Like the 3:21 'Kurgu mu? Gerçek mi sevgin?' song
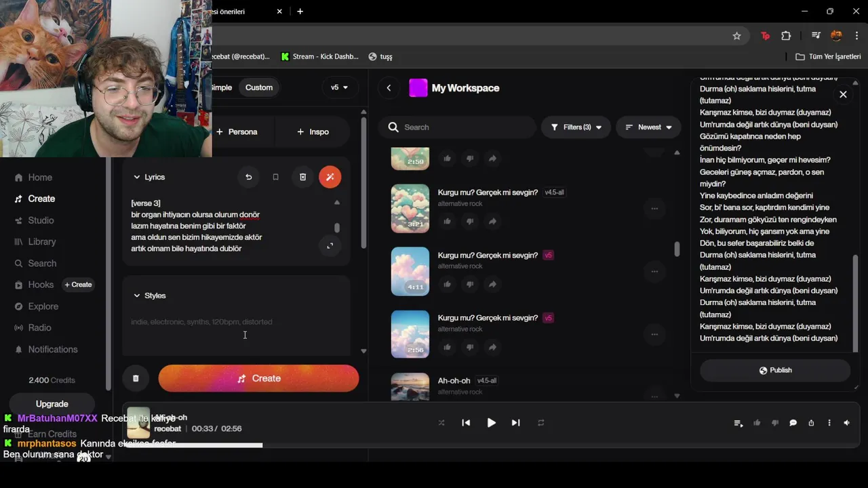Screen dimensions: 868x488 pyautogui.click(x=447, y=221)
